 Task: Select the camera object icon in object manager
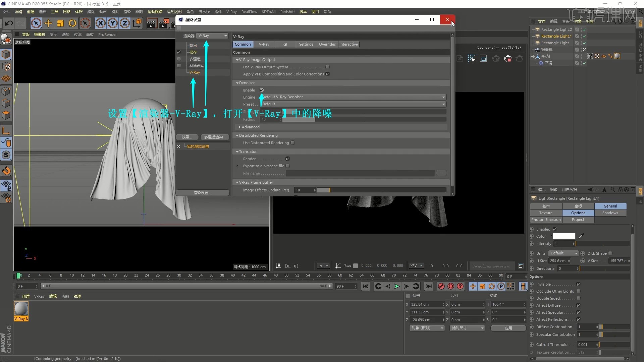[x=538, y=49]
